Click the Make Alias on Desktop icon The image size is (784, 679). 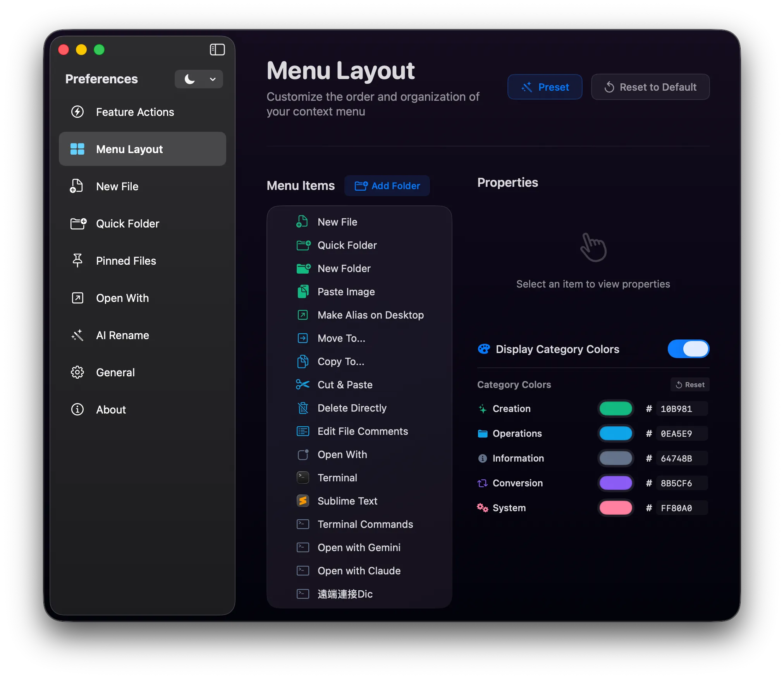tap(303, 315)
